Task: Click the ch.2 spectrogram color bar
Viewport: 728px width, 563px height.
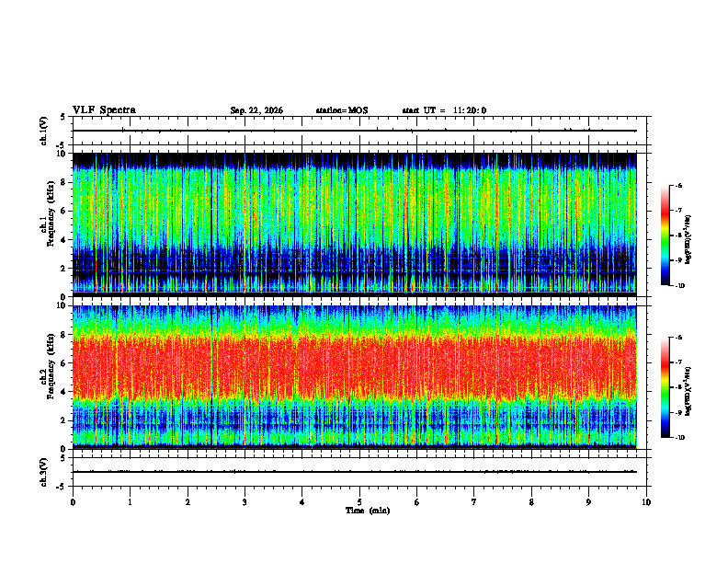Action: (665, 387)
